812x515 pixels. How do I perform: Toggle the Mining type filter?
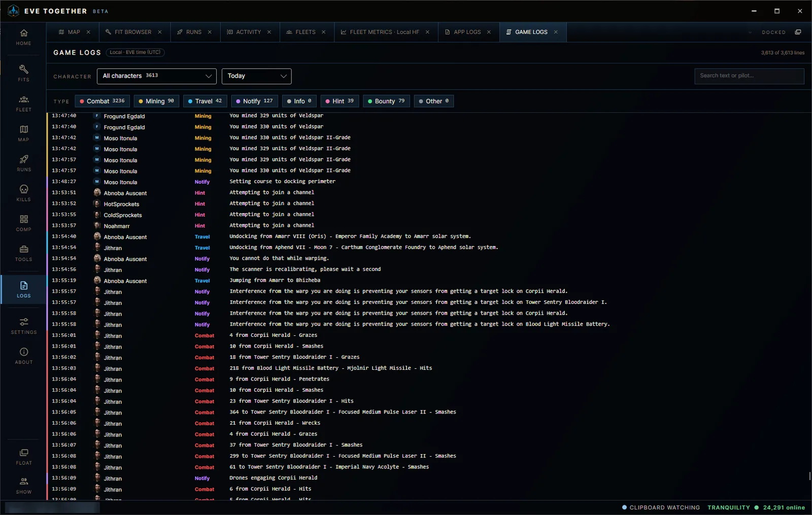156,101
